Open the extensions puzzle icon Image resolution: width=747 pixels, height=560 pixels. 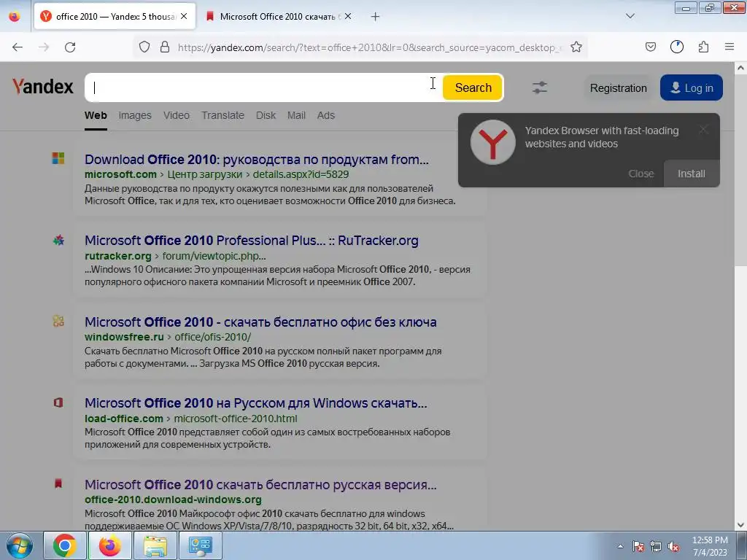pos(703,47)
